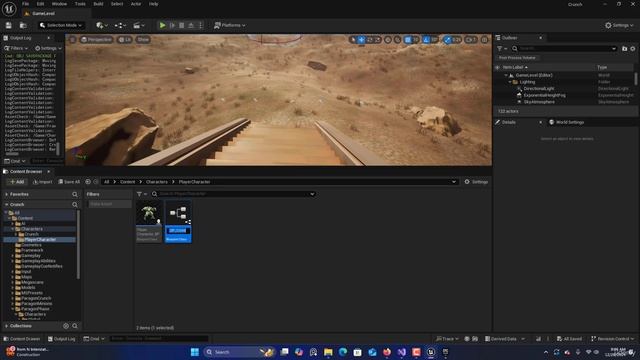Switch to the World Settings tab

(x=567, y=122)
